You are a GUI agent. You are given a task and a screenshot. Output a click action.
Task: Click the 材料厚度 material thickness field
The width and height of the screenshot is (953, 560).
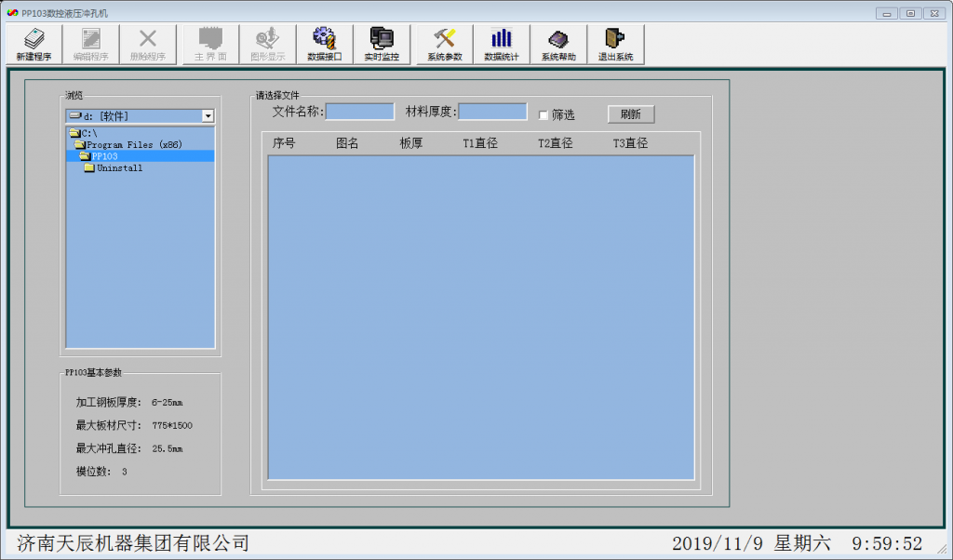pos(492,112)
